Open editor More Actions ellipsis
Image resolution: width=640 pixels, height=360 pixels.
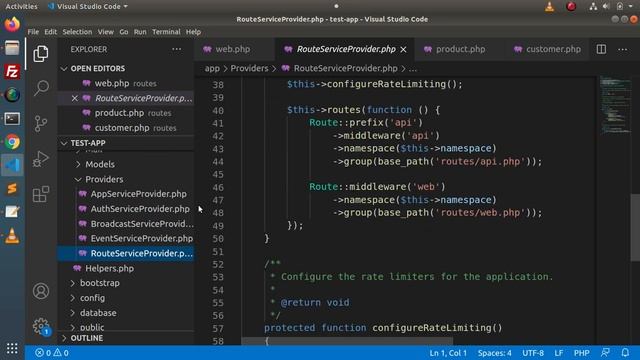[x=622, y=49]
